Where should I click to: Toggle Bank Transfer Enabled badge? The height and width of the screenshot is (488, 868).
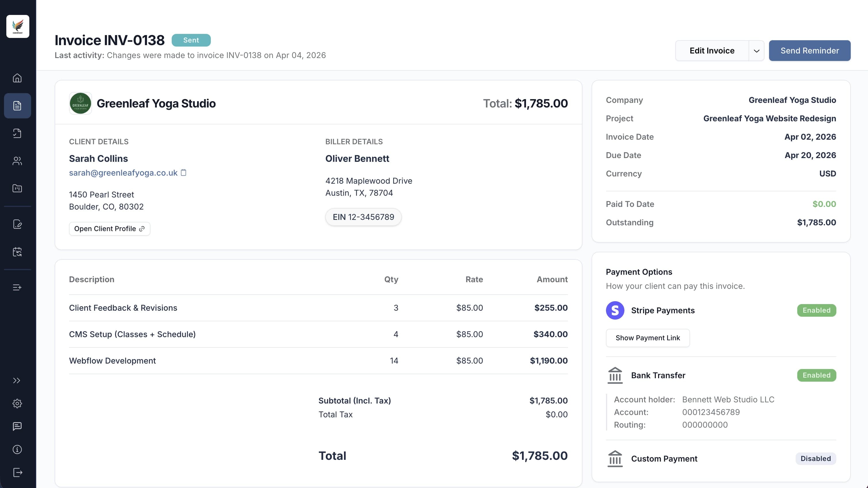pyautogui.click(x=817, y=375)
